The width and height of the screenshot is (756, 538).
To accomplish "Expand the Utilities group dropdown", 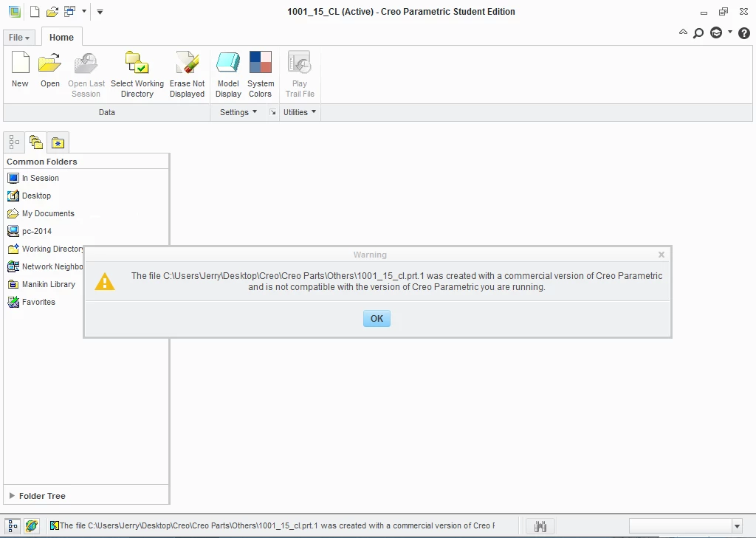I will coord(300,112).
